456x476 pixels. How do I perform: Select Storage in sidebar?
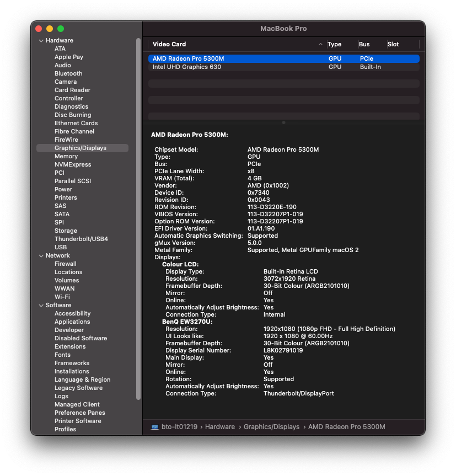point(66,231)
